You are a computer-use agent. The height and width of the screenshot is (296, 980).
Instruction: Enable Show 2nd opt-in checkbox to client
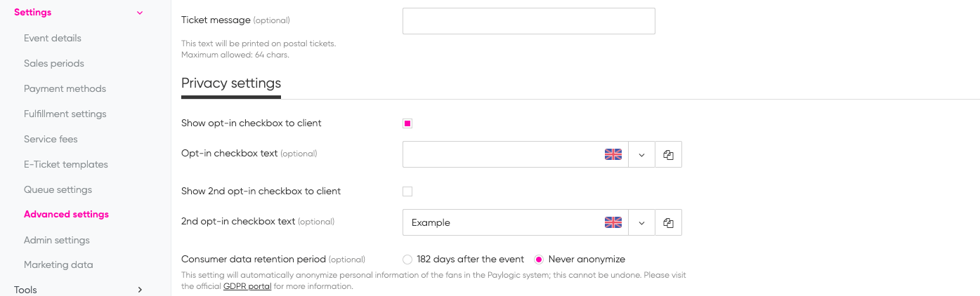[x=407, y=191]
